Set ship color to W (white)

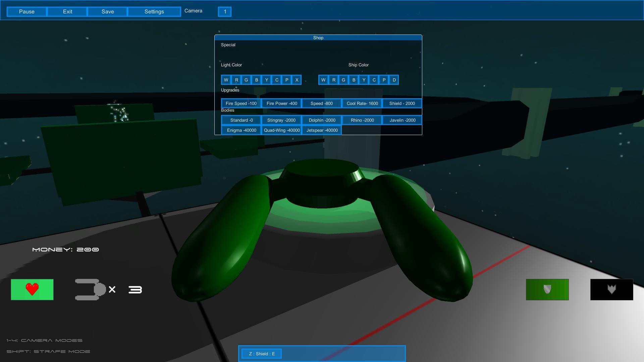pos(323,80)
